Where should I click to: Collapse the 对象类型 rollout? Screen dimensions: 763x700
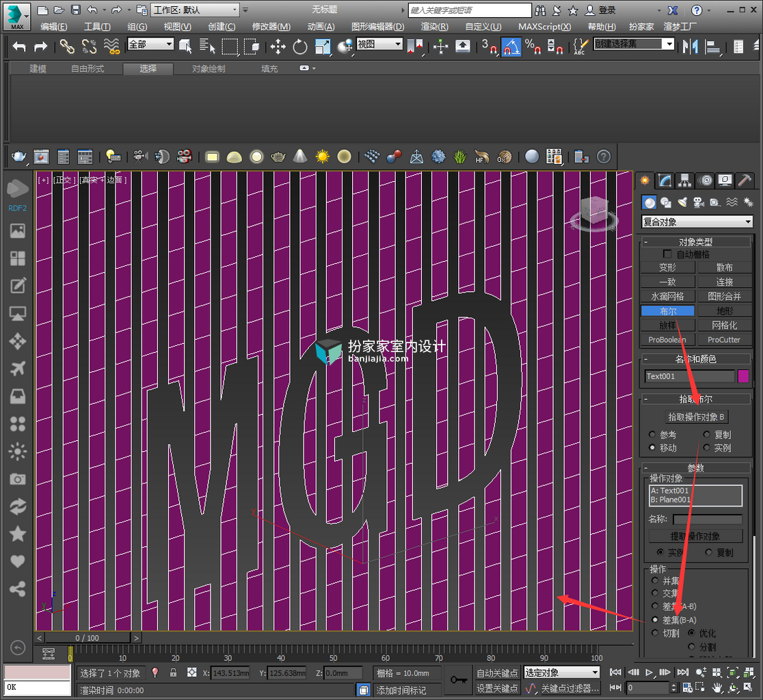pos(695,242)
